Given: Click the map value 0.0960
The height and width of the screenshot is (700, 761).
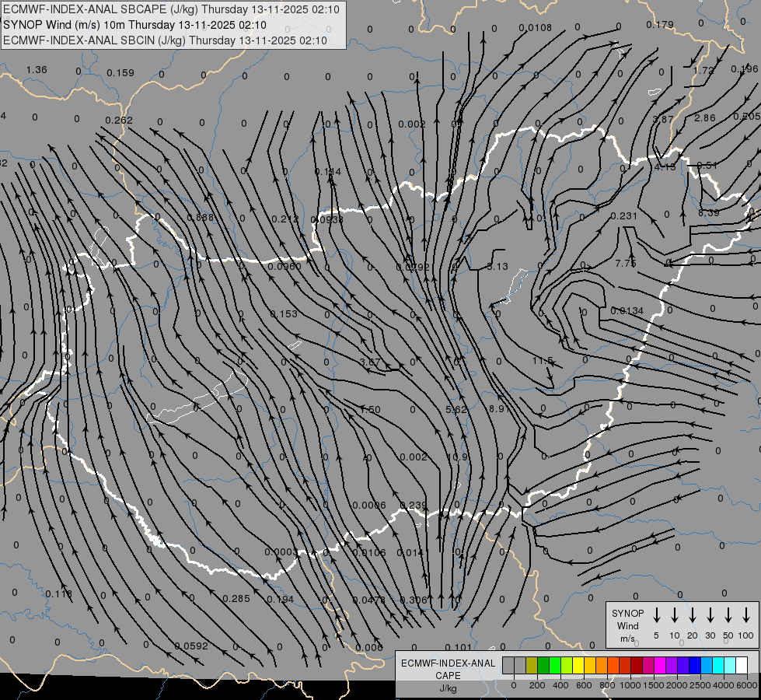Looking at the screenshot, I should (x=285, y=266).
